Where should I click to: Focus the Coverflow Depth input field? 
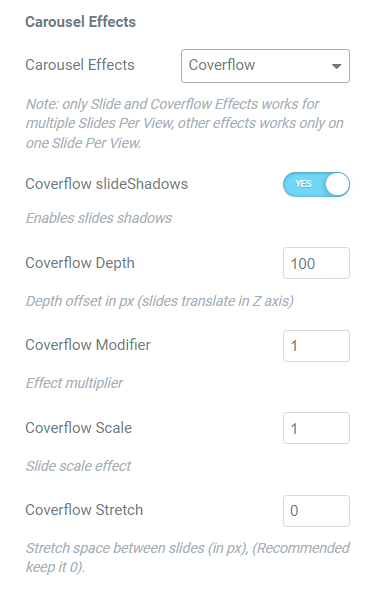coord(316,263)
